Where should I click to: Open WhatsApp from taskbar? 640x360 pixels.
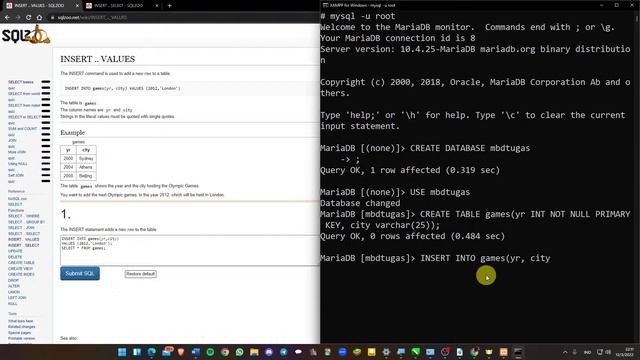coord(240,352)
